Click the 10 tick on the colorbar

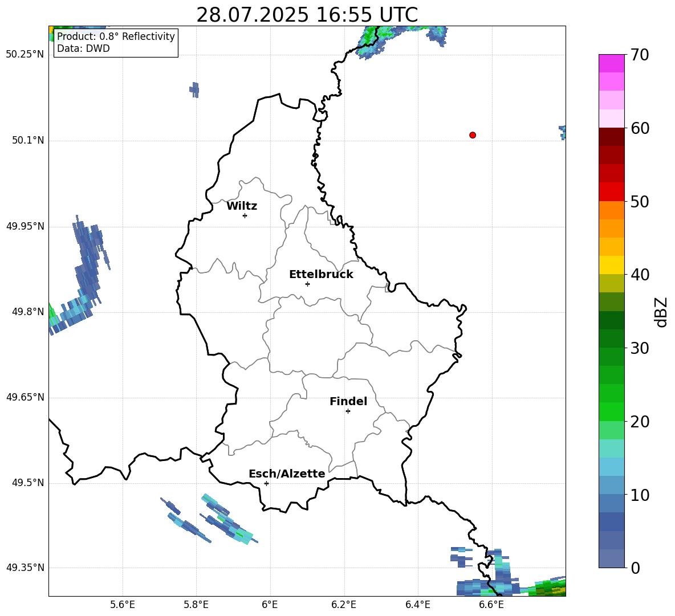tap(640, 495)
